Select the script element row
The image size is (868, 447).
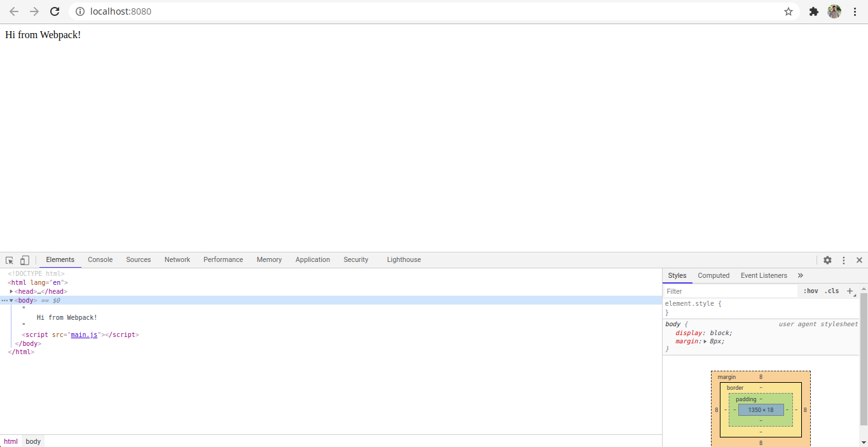tap(80, 334)
